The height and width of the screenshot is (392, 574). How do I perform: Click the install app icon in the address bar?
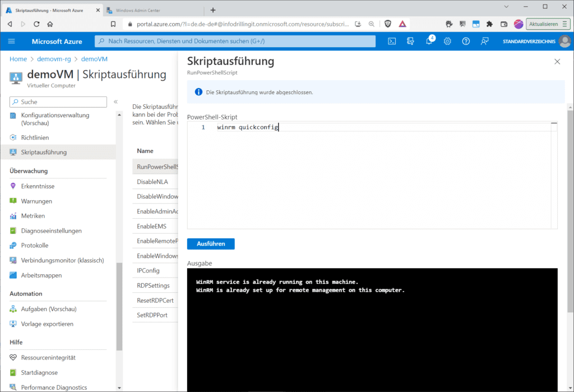358,24
